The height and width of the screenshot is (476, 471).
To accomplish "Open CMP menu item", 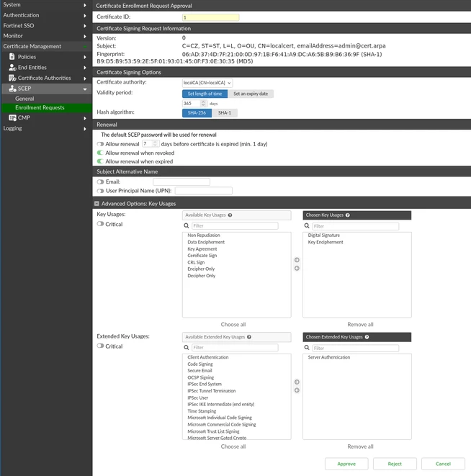I will point(24,117).
